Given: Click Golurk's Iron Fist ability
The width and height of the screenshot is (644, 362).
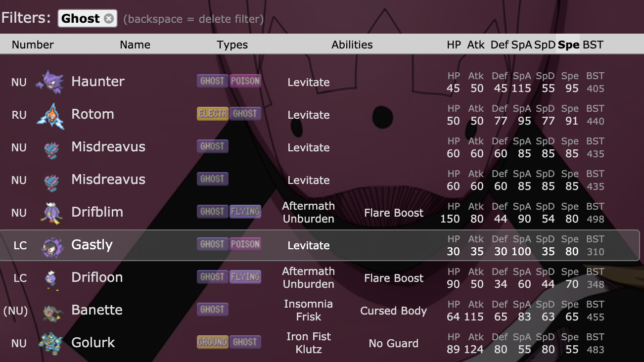Looking at the screenshot, I should pos(309,337).
